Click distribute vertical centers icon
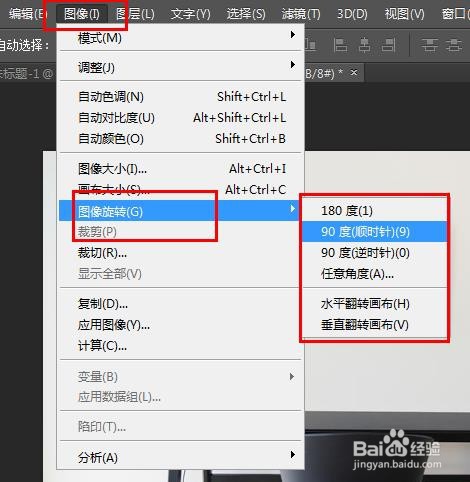This screenshot has height=482, width=470. pyautogui.click(x=454, y=45)
